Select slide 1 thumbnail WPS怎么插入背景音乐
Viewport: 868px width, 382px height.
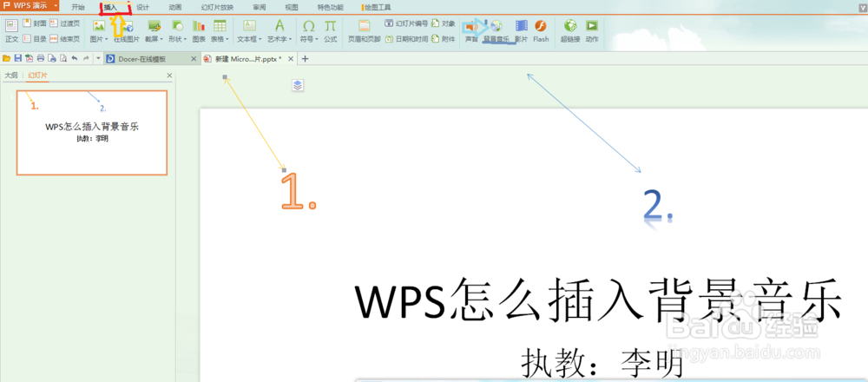click(x=92, y=133)
